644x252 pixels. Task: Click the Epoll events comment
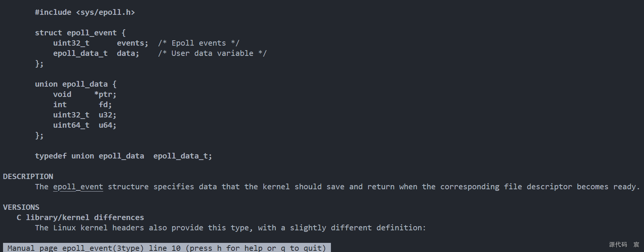(199, 43)
